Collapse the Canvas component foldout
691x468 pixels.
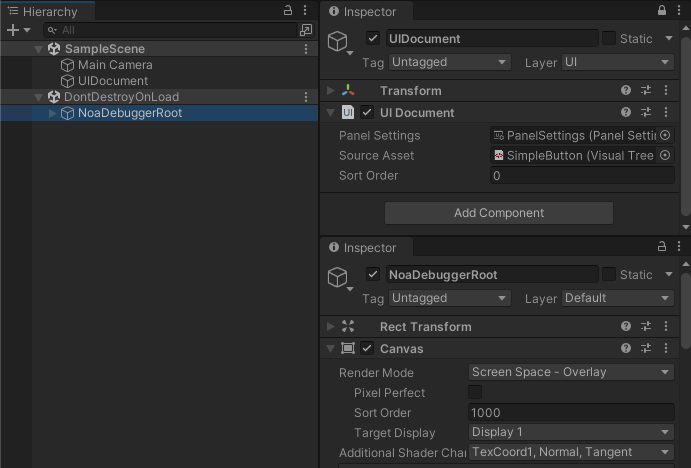(331, 349)
